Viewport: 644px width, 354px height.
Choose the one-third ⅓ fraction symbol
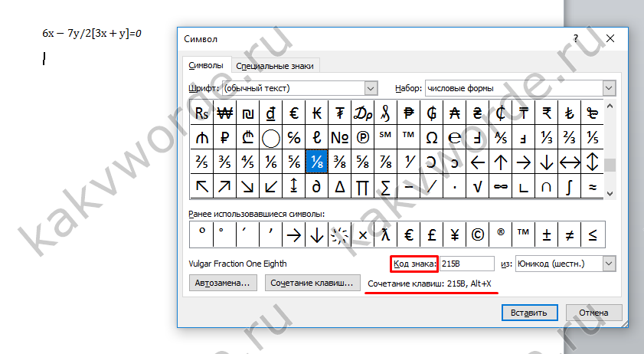547,138
